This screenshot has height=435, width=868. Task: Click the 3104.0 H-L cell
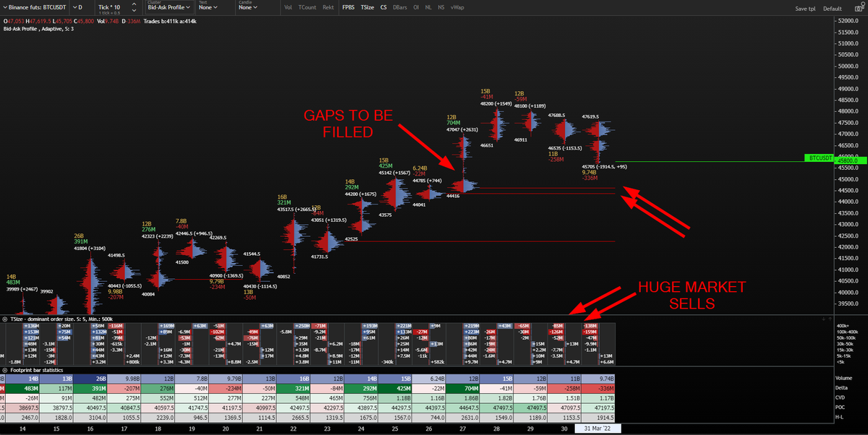click(x=90, y=417)
